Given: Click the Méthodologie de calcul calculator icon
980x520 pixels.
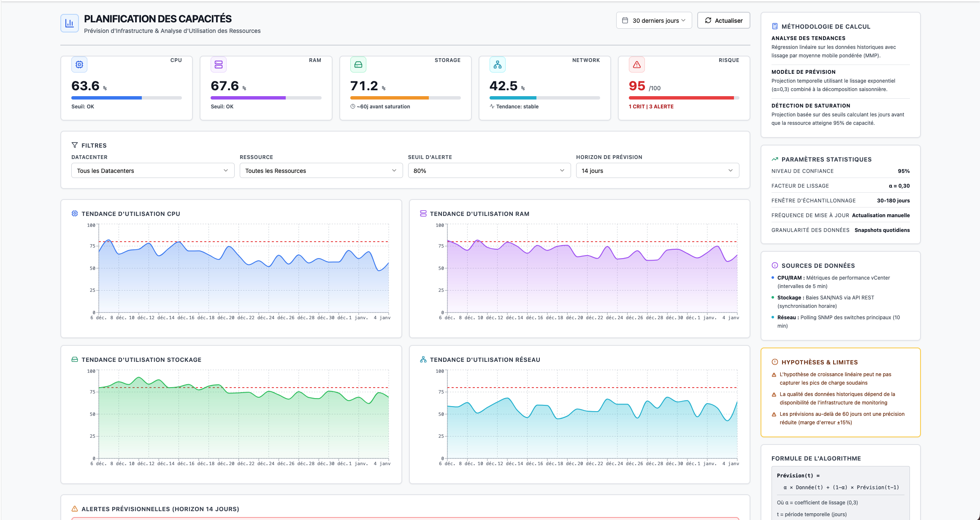Looking at the screenshot, I should click(x=774, y=26).
